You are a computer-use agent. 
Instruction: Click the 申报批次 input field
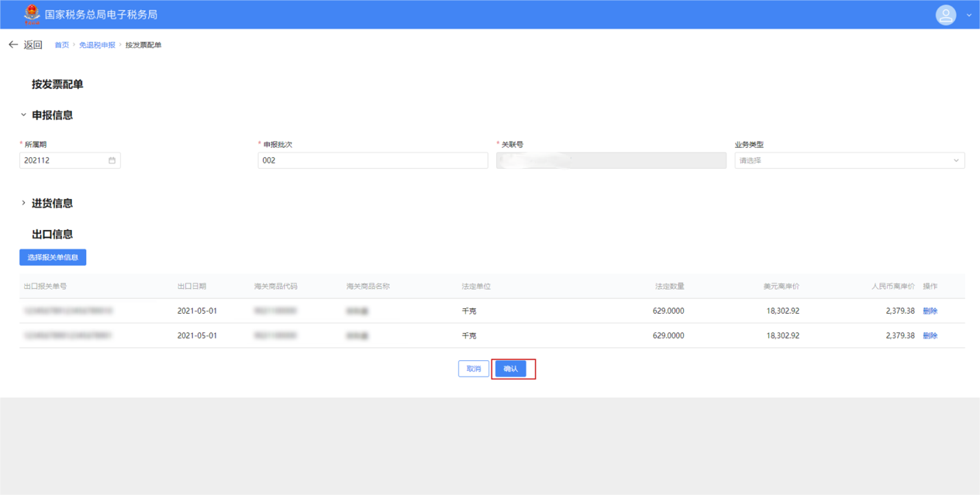point(372,160)
